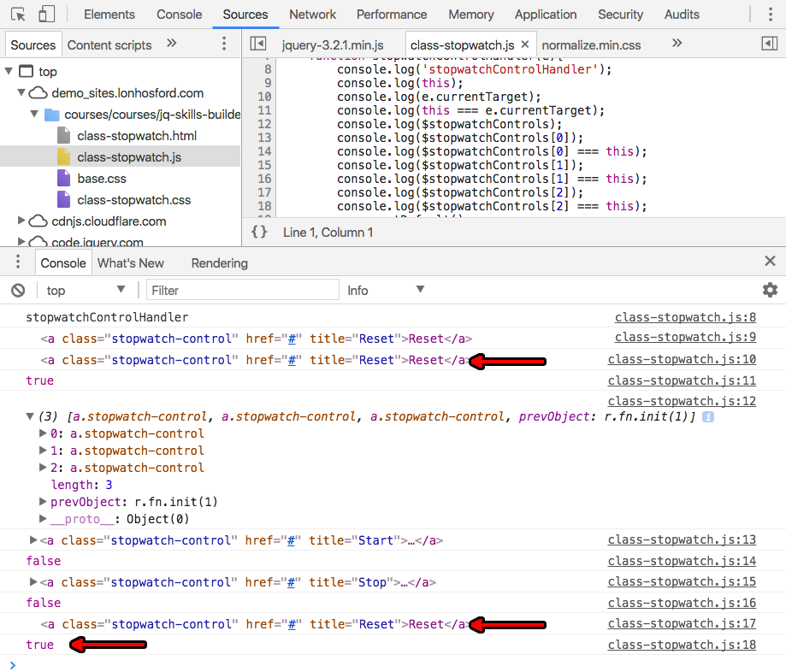Open the Application panel tab

[546, 15]
